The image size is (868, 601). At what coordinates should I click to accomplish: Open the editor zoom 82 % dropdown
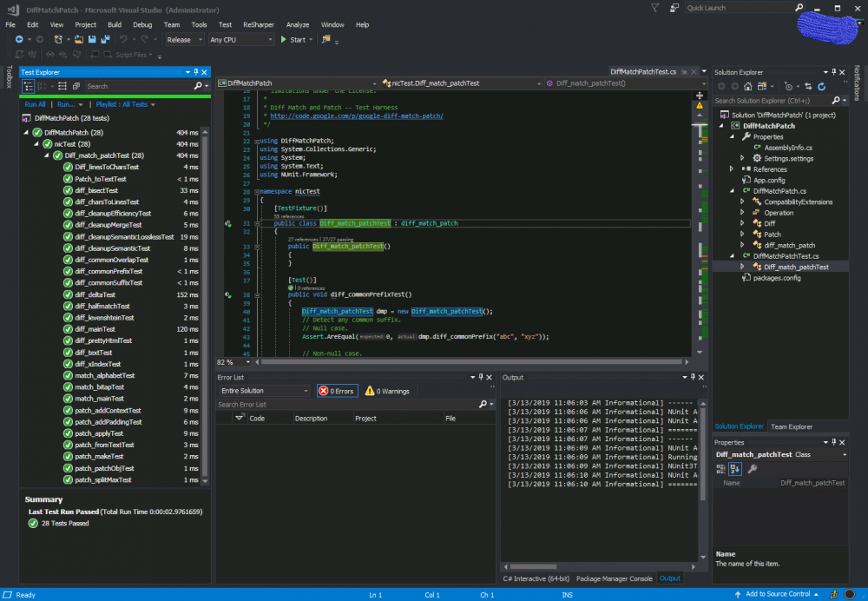pos(233,362)
